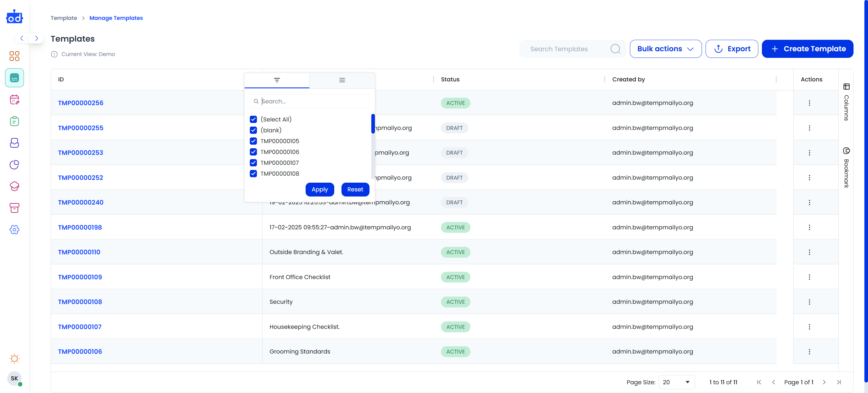Viewport: 868px width, 393px height.
Task: Open template TMP00000107 link
Action: tap(80, 327)
